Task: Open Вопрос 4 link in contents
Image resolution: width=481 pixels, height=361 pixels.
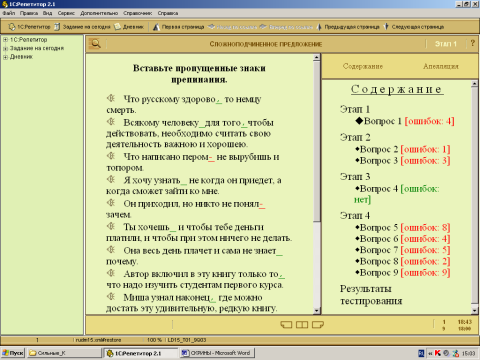Action: pos(379,188)
